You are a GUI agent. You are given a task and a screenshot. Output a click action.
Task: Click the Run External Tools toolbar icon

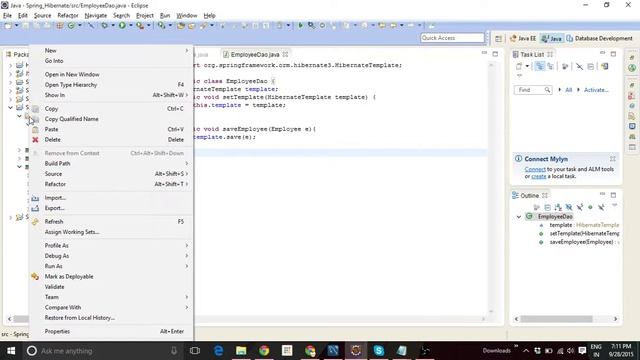(140, 25)
